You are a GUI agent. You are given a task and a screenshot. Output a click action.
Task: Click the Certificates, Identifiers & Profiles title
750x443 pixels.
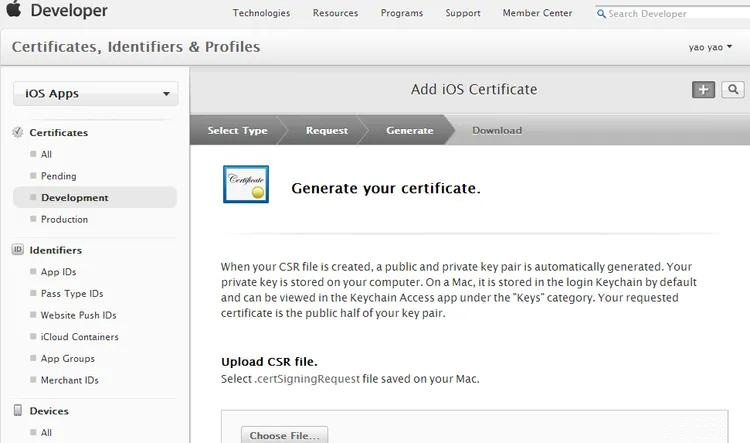point(136,47)
